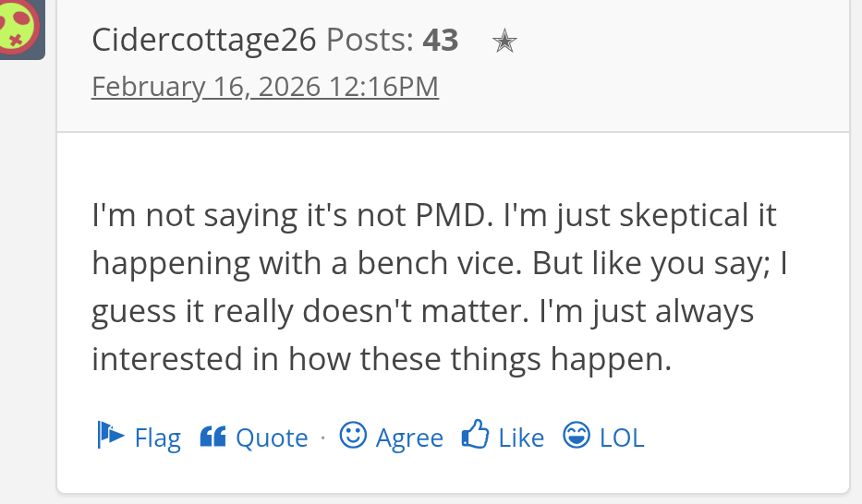Click the laughing face LOL icon
Viewport: 862px width, 504px height.
[x=577, y=435]
